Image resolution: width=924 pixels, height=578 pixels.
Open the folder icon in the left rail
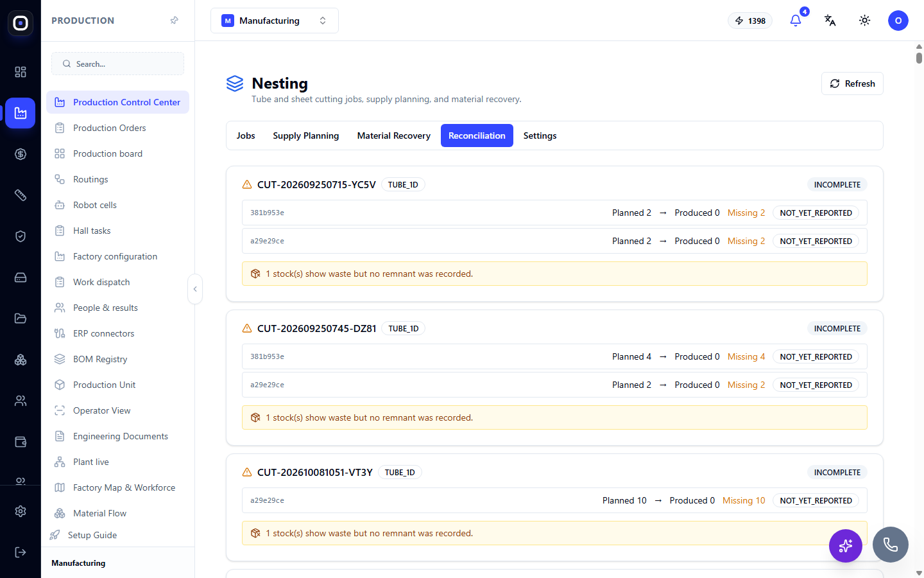coord(21,319)
